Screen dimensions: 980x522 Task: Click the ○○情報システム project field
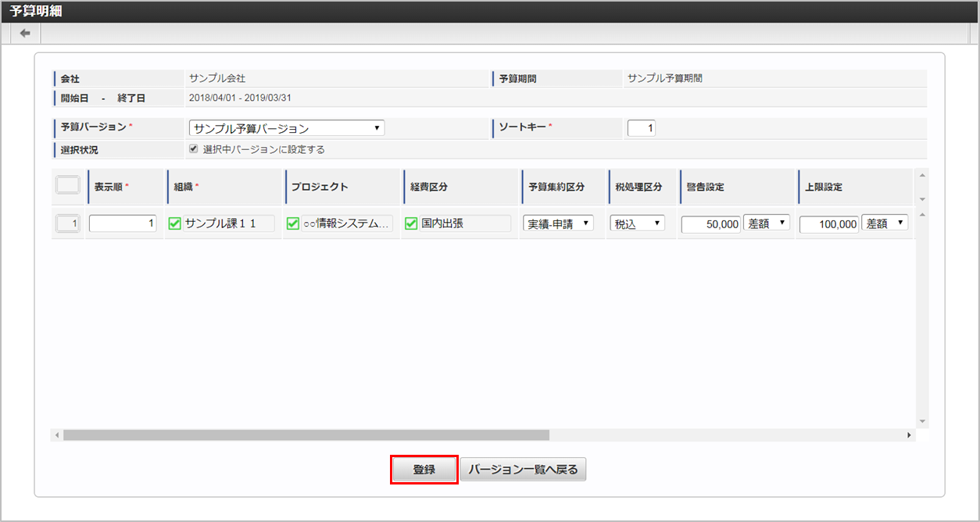347,223
